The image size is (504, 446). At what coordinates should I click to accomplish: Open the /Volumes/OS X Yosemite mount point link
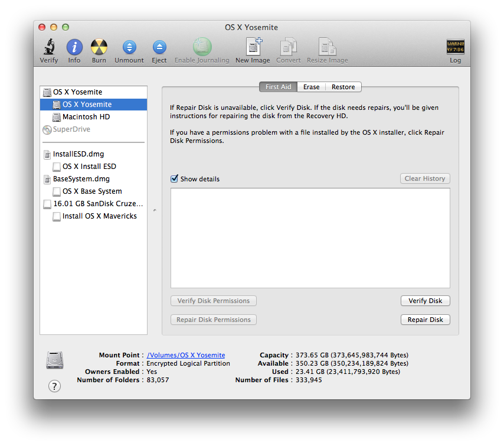click(x=186, y=355)
